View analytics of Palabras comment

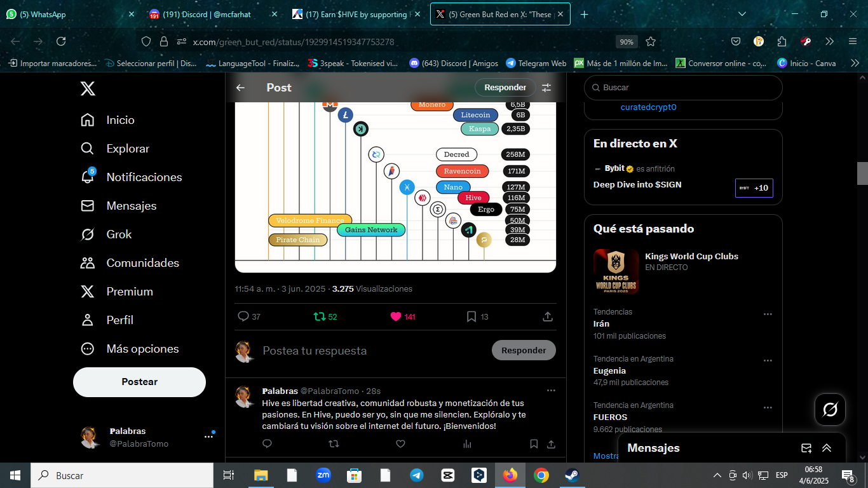(467, 444)
